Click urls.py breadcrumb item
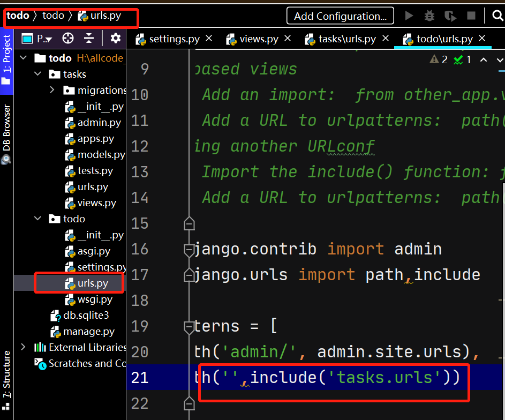The width and height of the screenshot is (505, 420). pyautogui.click(x=100, y=16)
